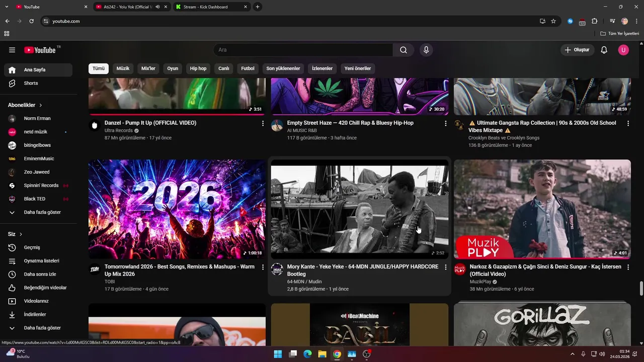644x362 pixels.
Task: Open File Explorer from taskbar
Action: click(322, 354)
